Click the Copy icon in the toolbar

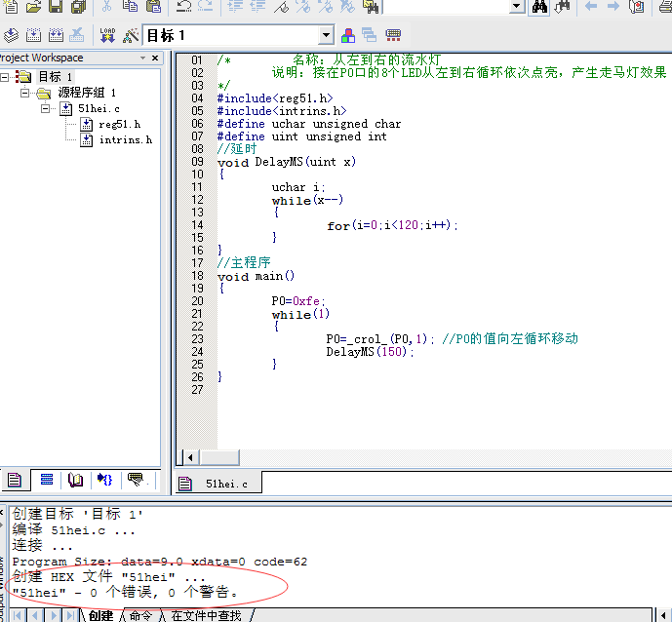(x=130, y=6)
